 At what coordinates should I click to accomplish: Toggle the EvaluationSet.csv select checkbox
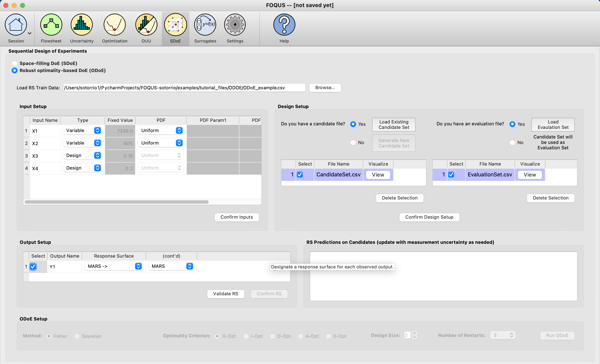pyautogui.click(x=451, y=175)
